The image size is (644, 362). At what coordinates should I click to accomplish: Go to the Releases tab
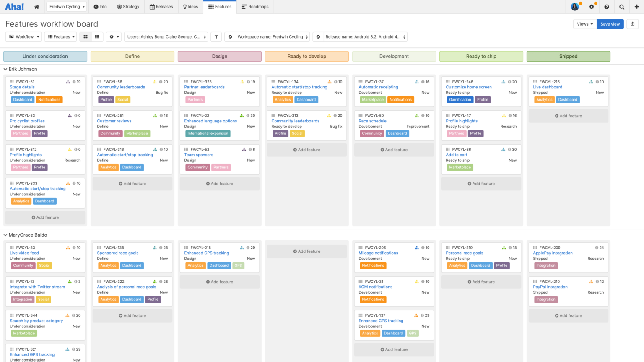161,7
